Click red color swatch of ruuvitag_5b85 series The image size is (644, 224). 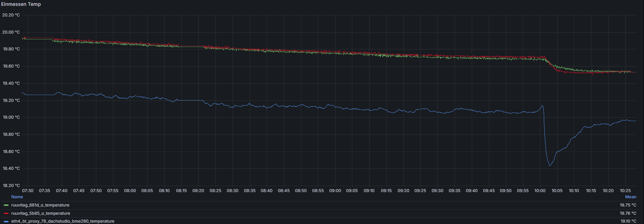tap(6, 213)
